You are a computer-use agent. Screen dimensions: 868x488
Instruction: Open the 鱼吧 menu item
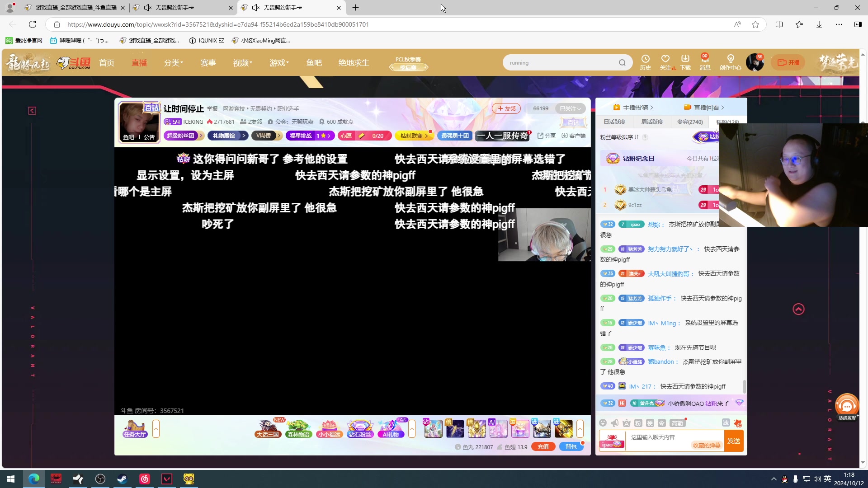click(314, 63)
